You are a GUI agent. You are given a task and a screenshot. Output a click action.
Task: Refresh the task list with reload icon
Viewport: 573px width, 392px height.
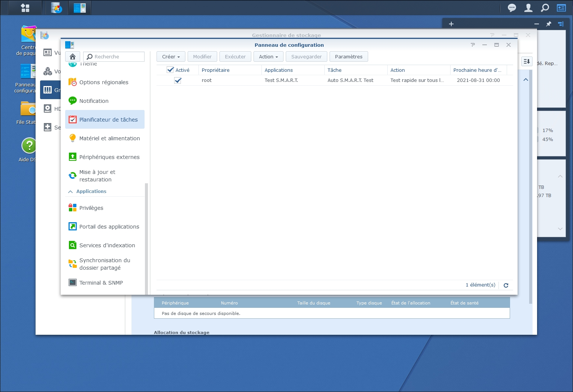click(x=506, y=285)
